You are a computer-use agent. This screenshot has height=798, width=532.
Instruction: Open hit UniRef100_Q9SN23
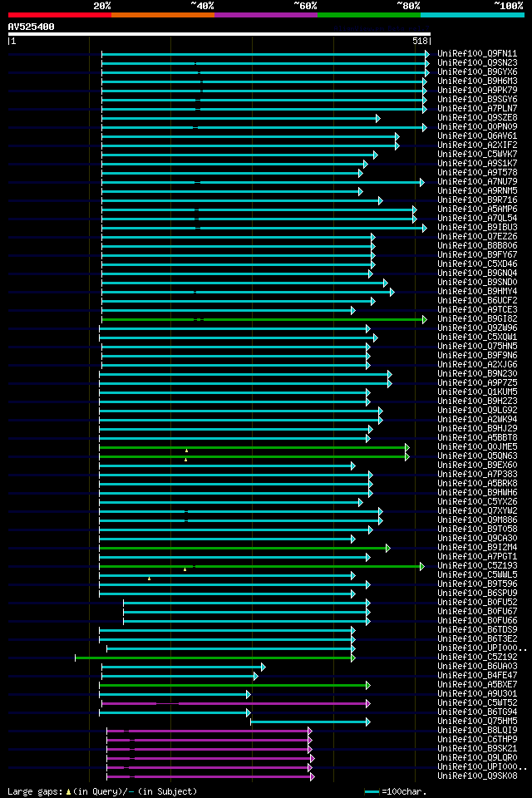[x=477, y=62]
